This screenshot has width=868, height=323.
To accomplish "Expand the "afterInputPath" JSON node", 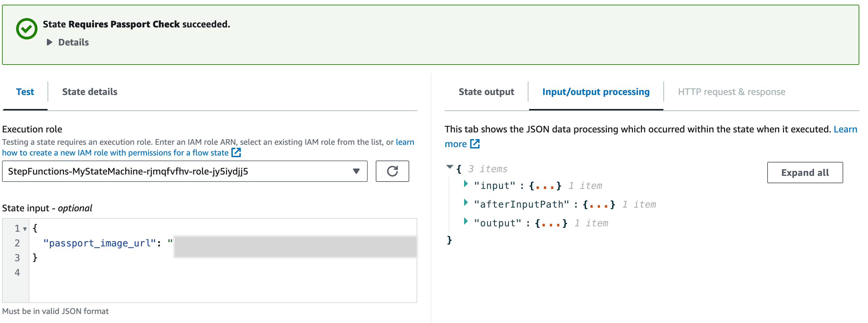I will point(466,203).
